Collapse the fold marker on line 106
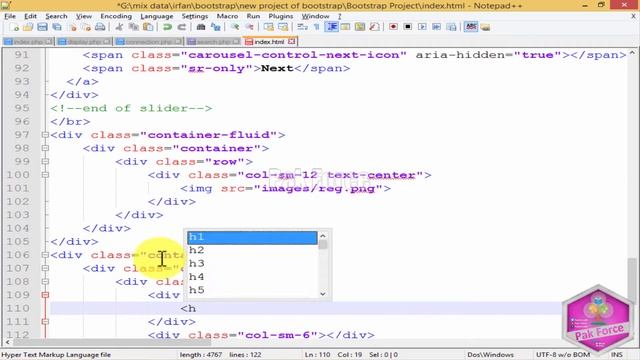Viewport: 640px width, 360px height. point(45,255)
